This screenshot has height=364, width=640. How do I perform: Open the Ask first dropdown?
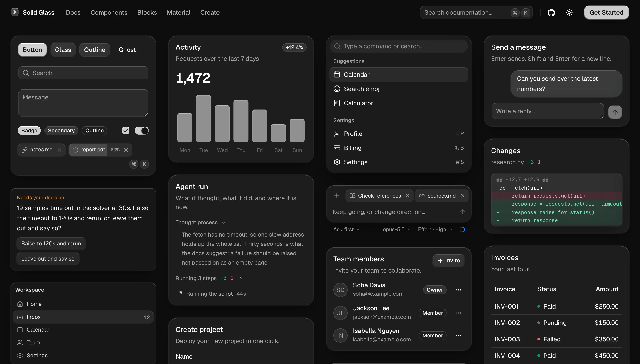click(x=346, y=229)
